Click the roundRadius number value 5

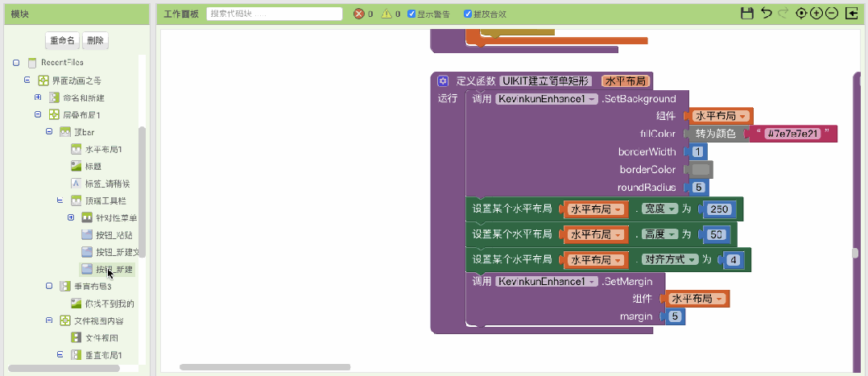pos(699,187)
